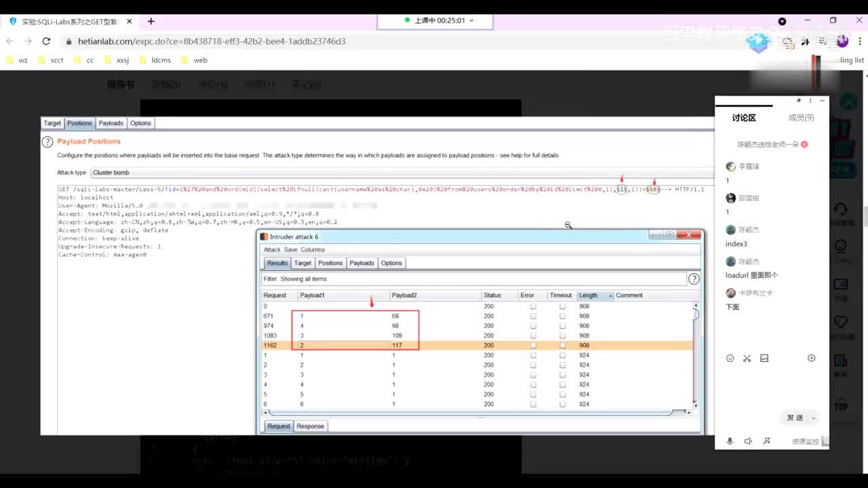Open a new browser tab
This screenshot has height=488, width=868.
tap(151, 22)
